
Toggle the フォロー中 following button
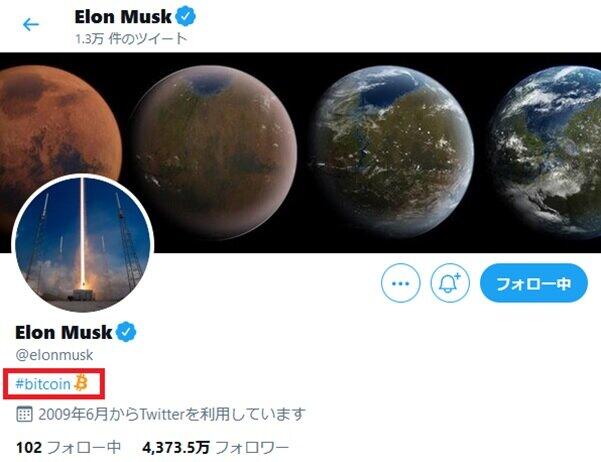click(x=534, y=283)
